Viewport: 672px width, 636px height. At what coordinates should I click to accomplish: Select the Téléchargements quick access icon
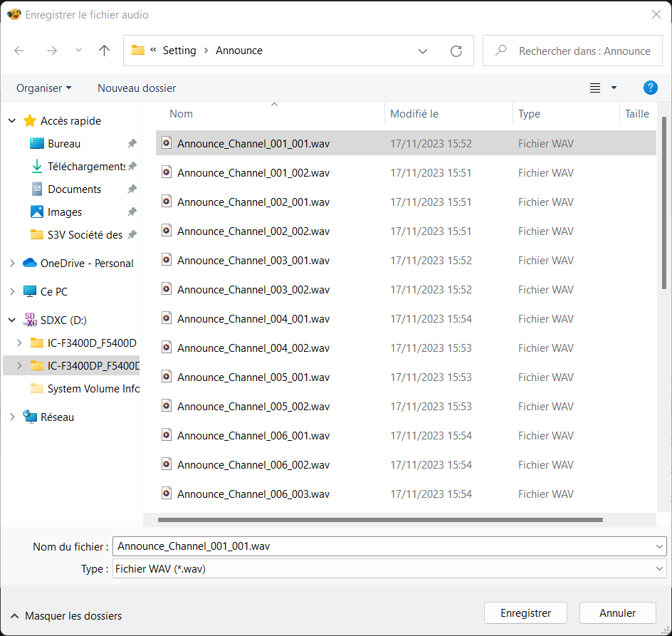(37, 166)
